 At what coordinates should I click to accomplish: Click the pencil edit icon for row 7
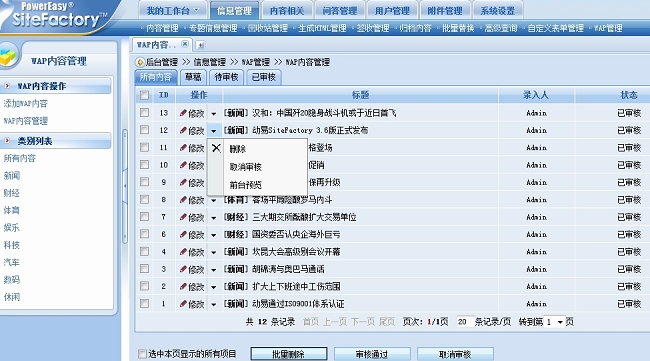pos(183,217)
